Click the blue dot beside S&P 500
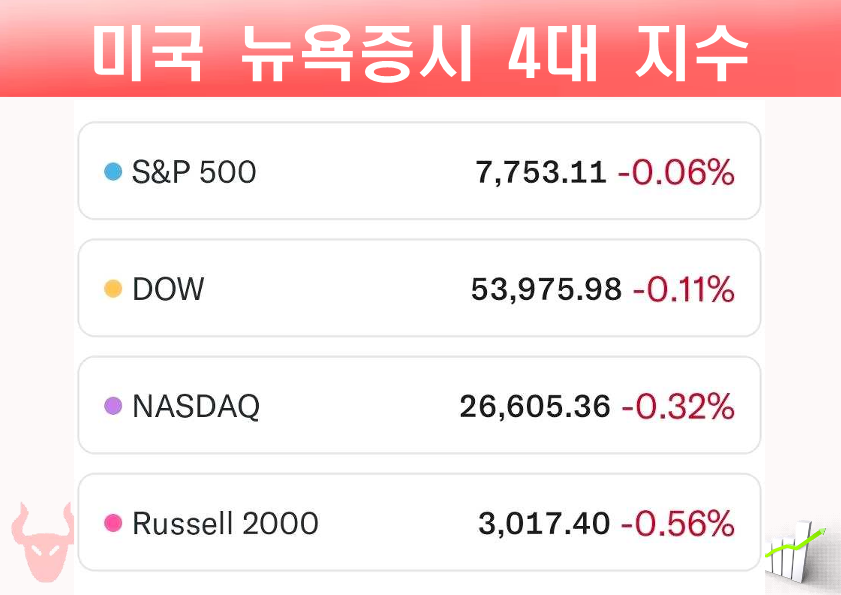This screenshot has width=841, height=595. click(113, 172)
